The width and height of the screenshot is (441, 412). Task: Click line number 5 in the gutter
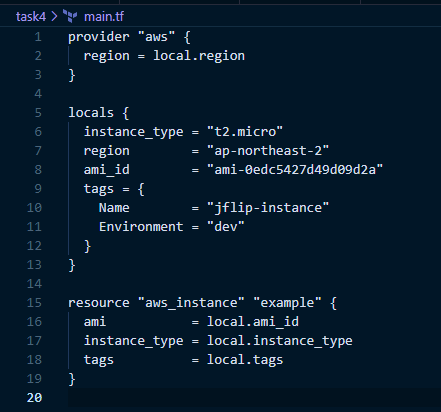click(x=38, y=113)
